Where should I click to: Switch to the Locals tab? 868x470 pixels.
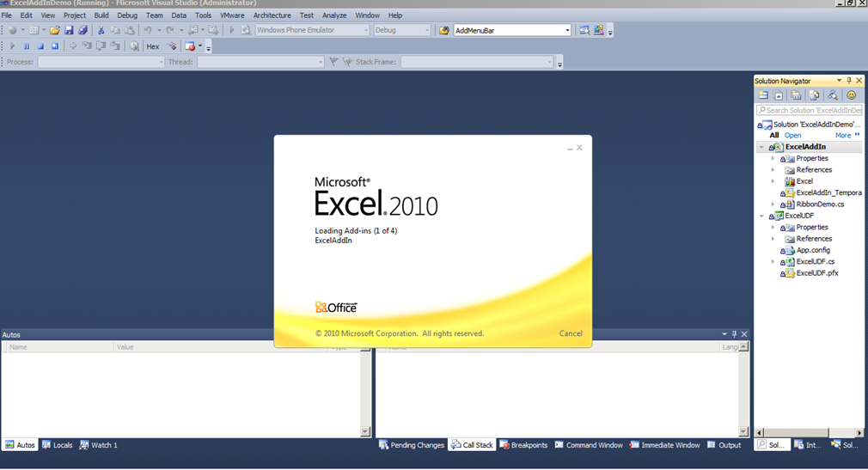pyautogui.click(x=58, y=445)
